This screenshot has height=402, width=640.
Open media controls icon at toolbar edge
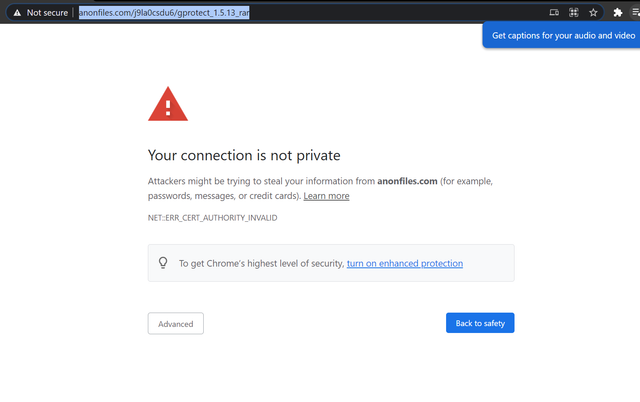point(636,13)
